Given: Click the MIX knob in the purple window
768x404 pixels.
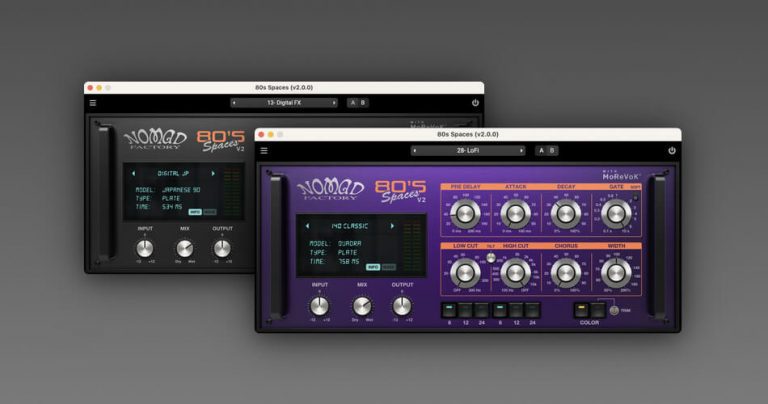Looking at the screenshot, I should pos(362,307).
